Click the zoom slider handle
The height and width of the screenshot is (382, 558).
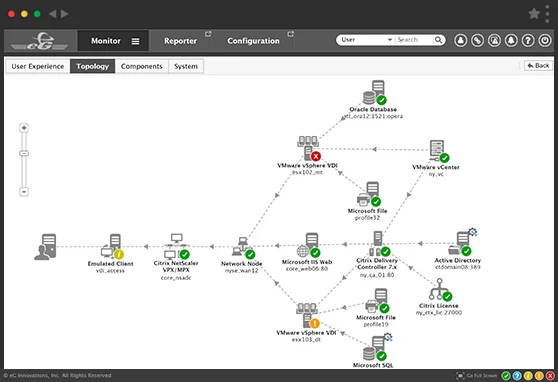(x=24, y=153)
